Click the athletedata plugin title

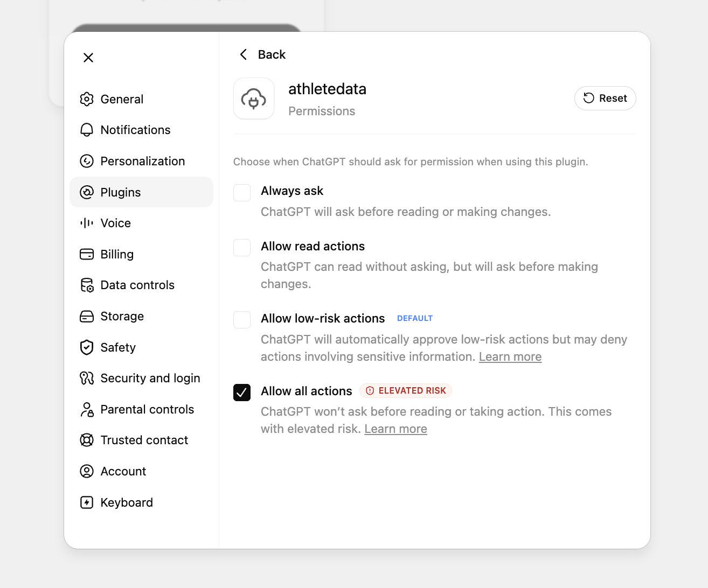[327, 89]
